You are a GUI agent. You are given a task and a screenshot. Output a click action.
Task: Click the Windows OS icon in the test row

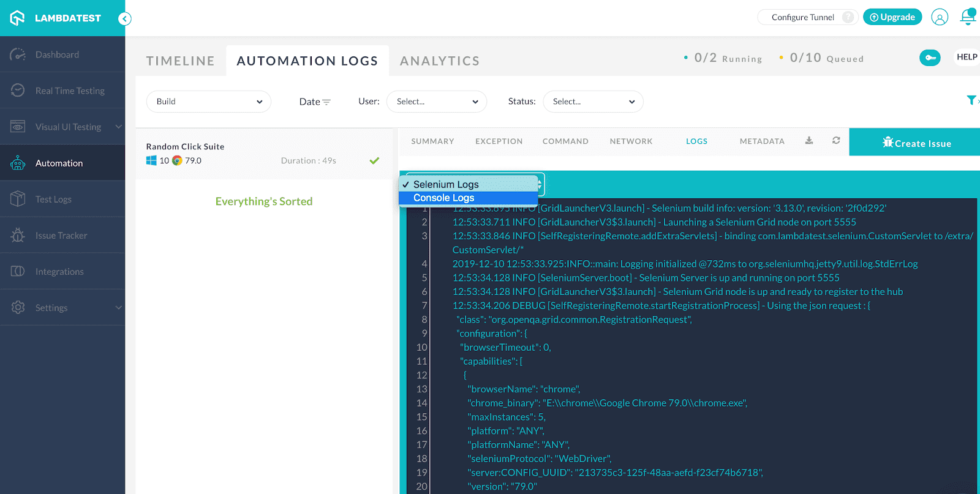(x=151, y=160)
